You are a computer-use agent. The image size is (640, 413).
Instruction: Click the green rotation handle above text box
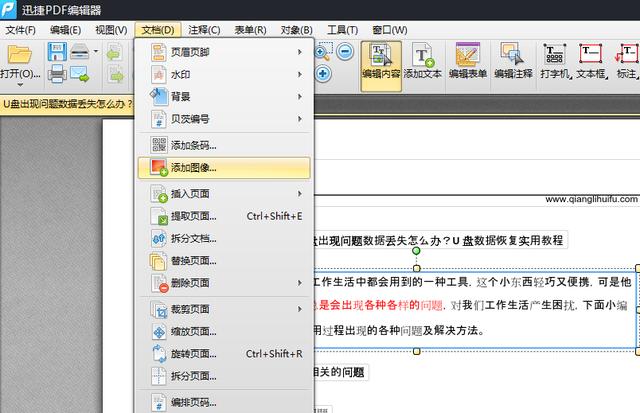pyautogui.click(x=416, y=251)
